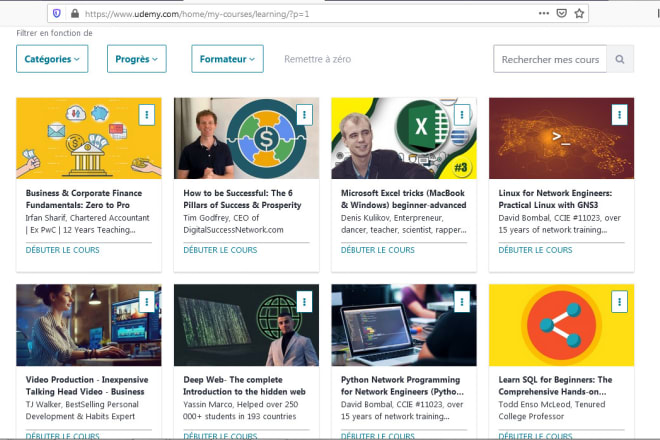The height and width of the screenshot is (440, 660).
Task: Open options menu on Business & Corporate Finance card
Action: click(x=146, y=115)
